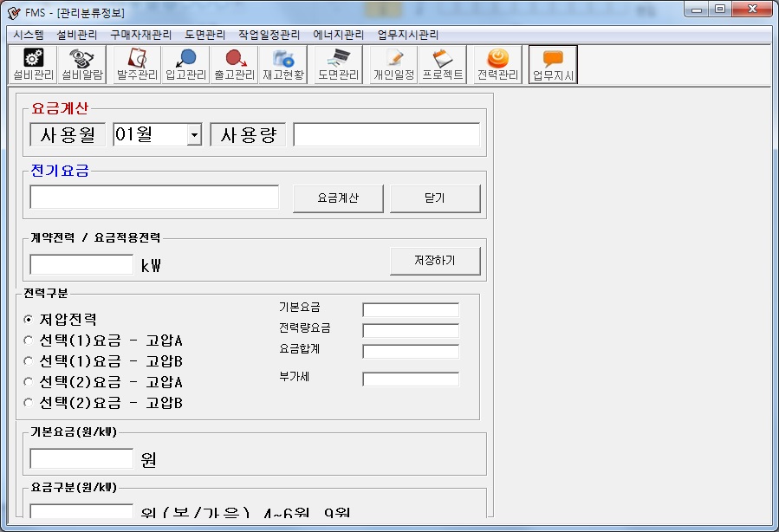
Task: Open the 에너지관리 menu
Action: click(x=339, y=36)
